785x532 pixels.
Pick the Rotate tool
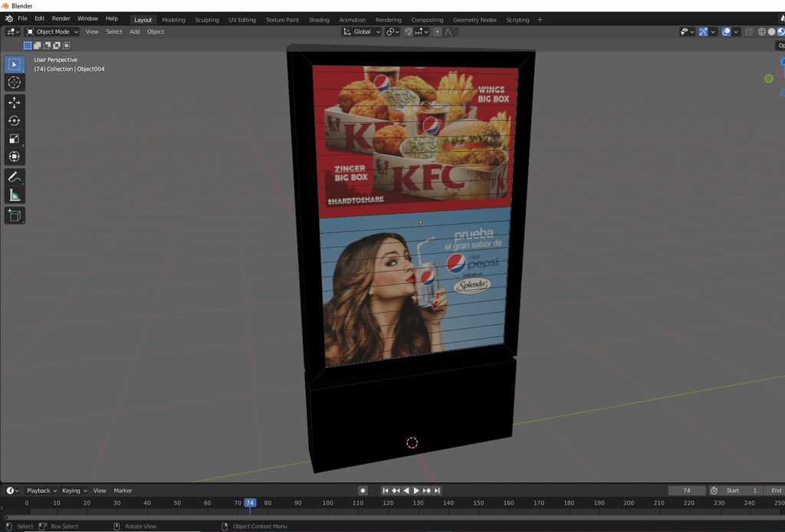tap(14, 120)
